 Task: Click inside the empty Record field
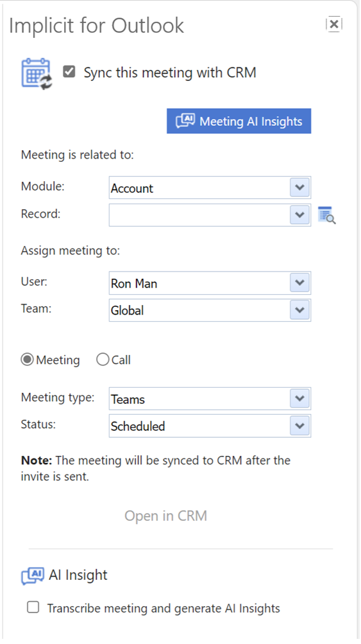[199, 215]
